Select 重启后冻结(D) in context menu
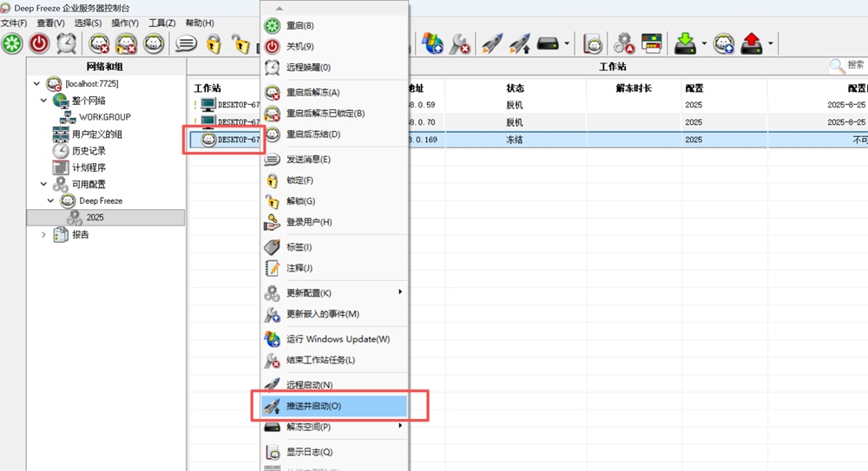This screenshot has width=868, height=471. [312, 134]
